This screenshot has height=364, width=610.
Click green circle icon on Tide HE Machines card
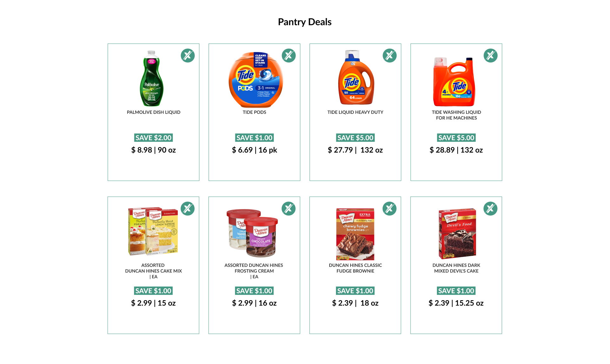pos(491,56)
